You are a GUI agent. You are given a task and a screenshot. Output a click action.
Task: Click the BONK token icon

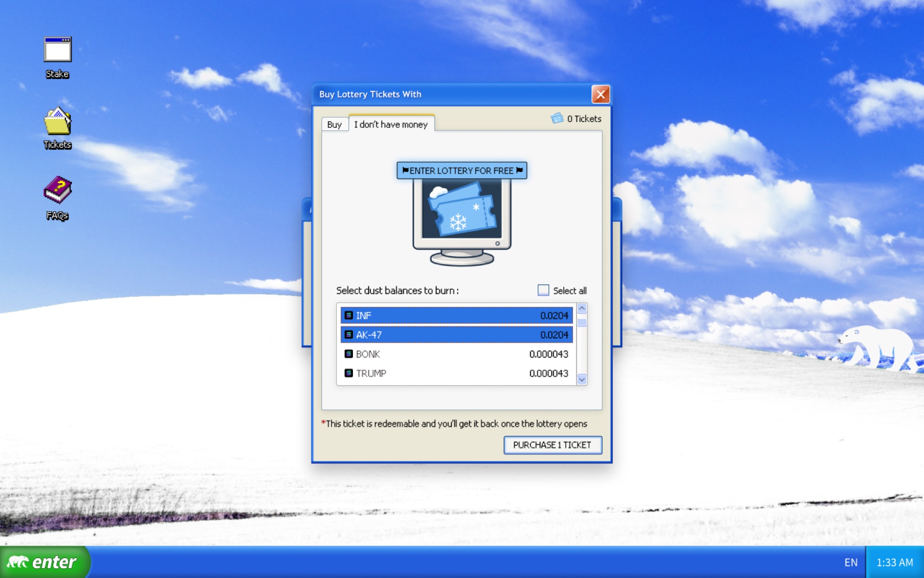(x=349, y=354)
